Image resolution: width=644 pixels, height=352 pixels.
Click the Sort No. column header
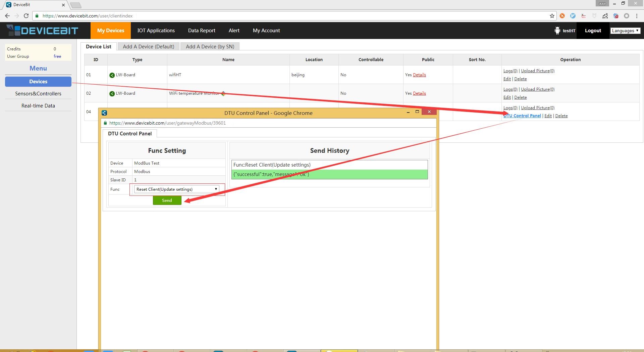pyautogui.click(x=477, y=60)
